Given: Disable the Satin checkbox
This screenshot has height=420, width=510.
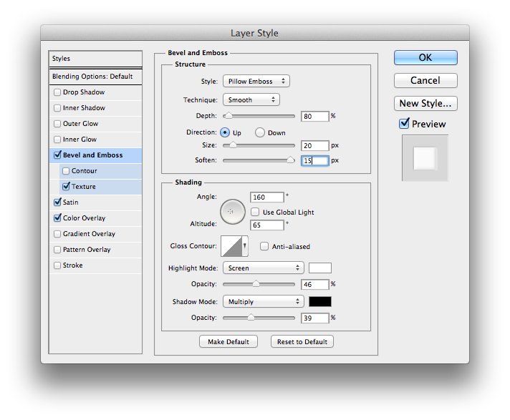Looking at the screenshot, I should click(57, 202).
